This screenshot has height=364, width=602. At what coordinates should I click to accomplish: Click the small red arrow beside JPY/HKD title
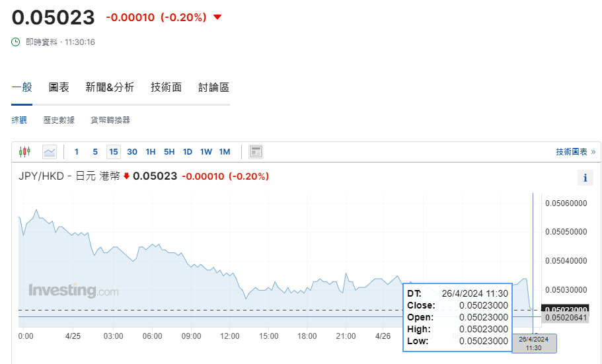[x=127, y=176]
